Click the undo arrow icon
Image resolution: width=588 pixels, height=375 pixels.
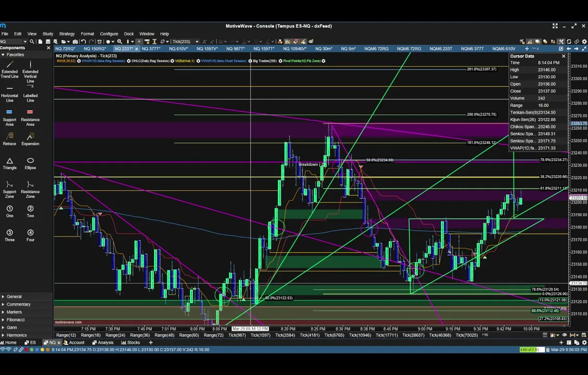pyautogui.click(x=83, y=42)
